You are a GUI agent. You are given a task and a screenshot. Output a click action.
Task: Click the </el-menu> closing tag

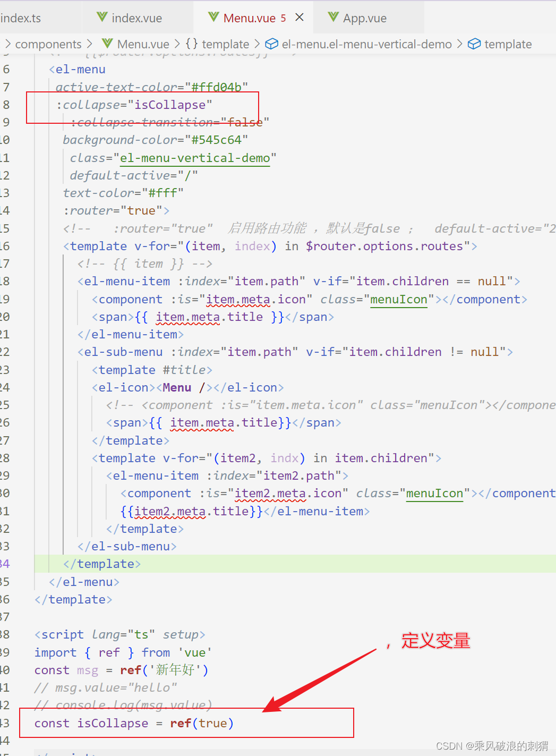point(84,582)
